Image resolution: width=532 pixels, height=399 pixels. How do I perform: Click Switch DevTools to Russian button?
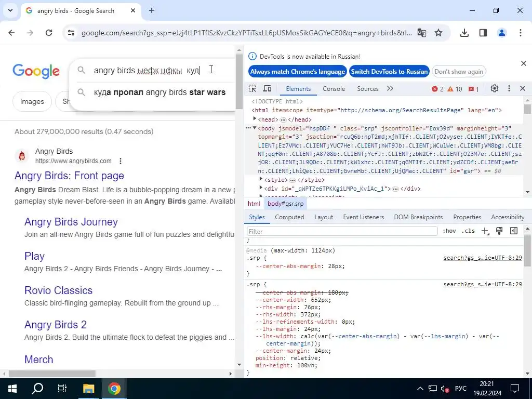pyautogui.click(x=389, y=72)
